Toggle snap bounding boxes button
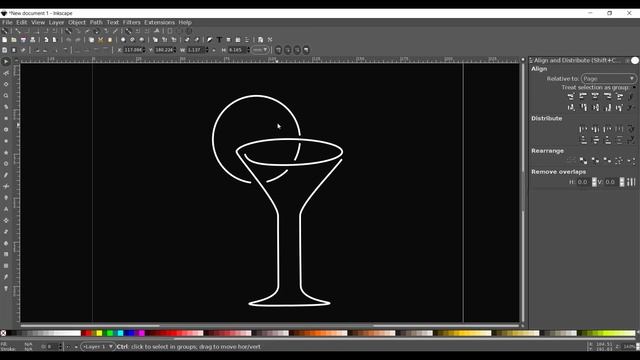The image size is (640, 360). click(18, 31)
